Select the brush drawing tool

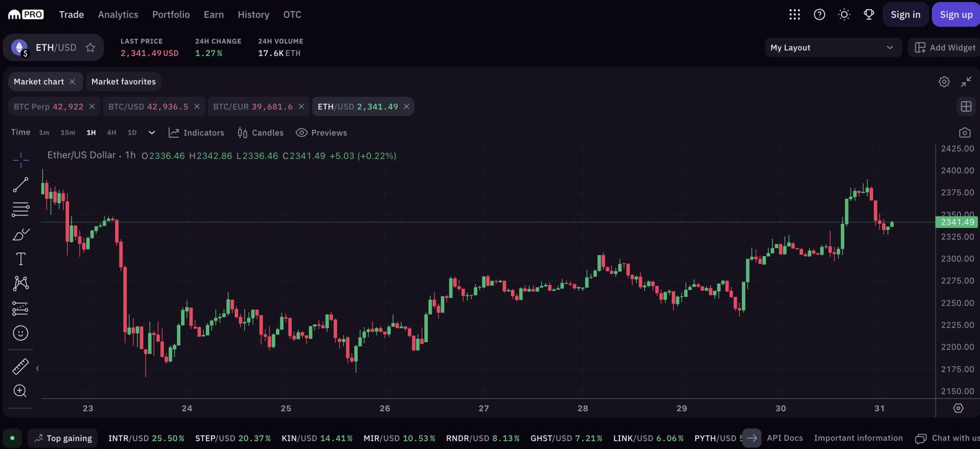pyautogui.click(x=21, y=235)
